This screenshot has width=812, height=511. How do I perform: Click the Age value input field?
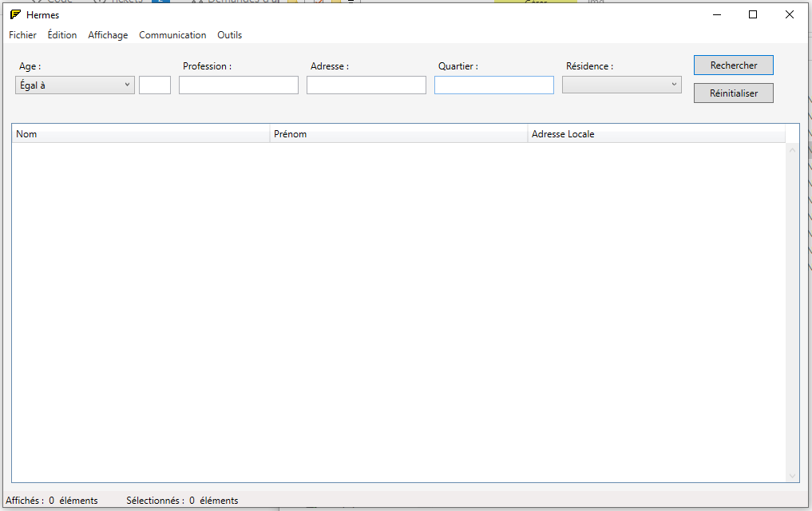[x=155, y=85]
